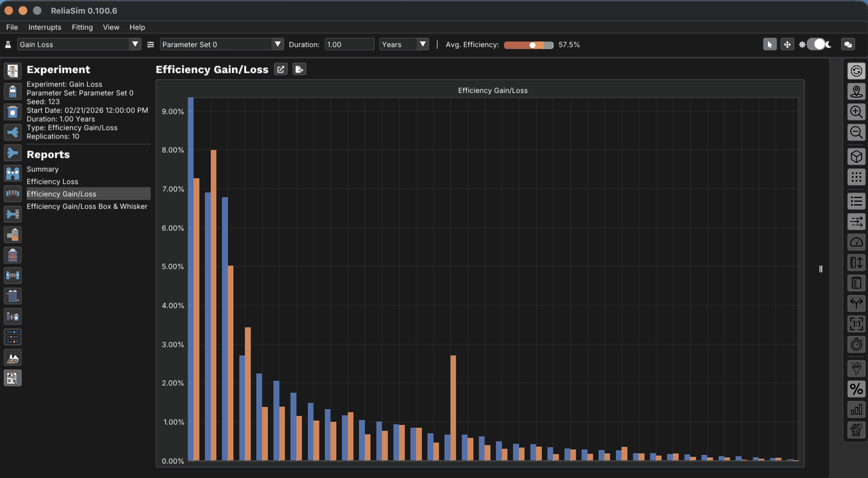Activate the pointer select mode button
Viewport: 868px width, 478px height.
(770, 45)
